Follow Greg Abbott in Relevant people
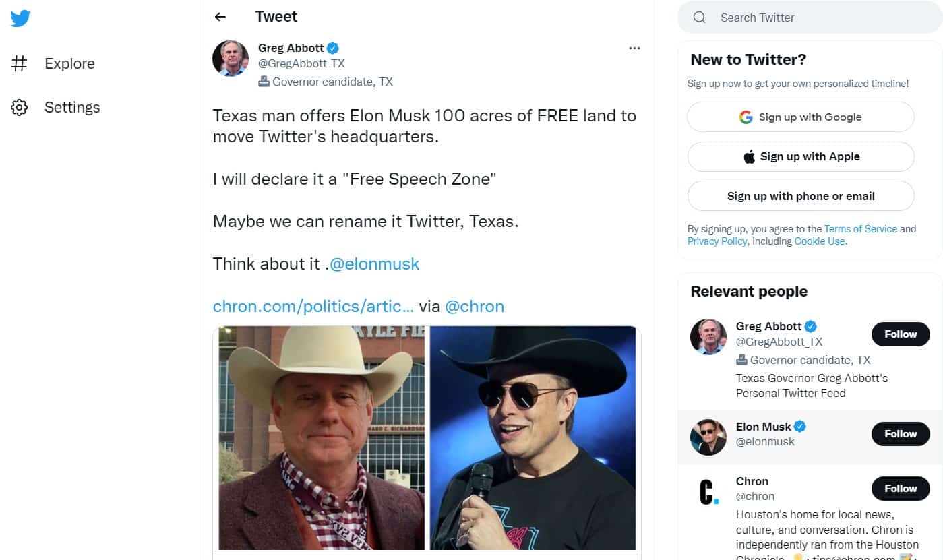 coord(900,334)
